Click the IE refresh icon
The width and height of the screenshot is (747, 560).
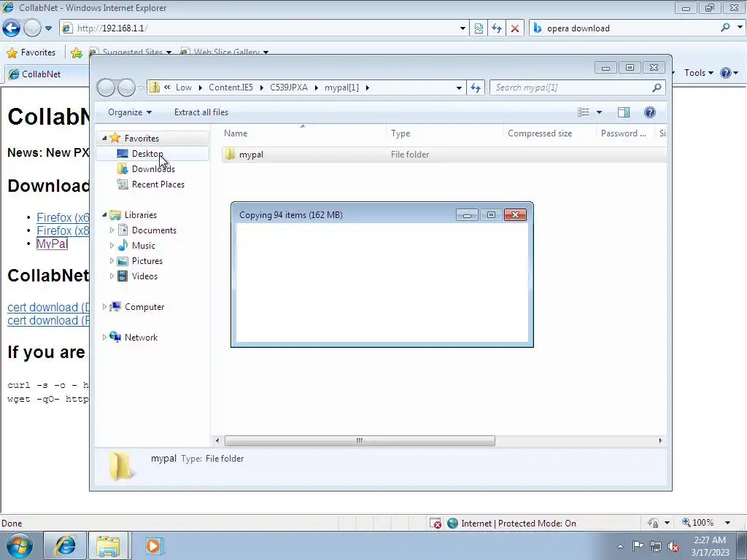coord(497,28)
